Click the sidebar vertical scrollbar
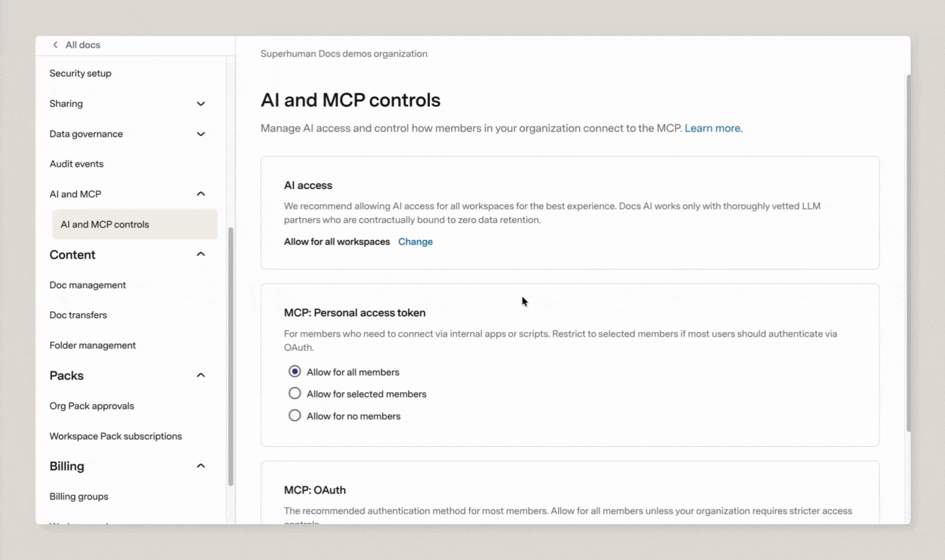This screenshot has height=560, width=945. tap(231, 357)
